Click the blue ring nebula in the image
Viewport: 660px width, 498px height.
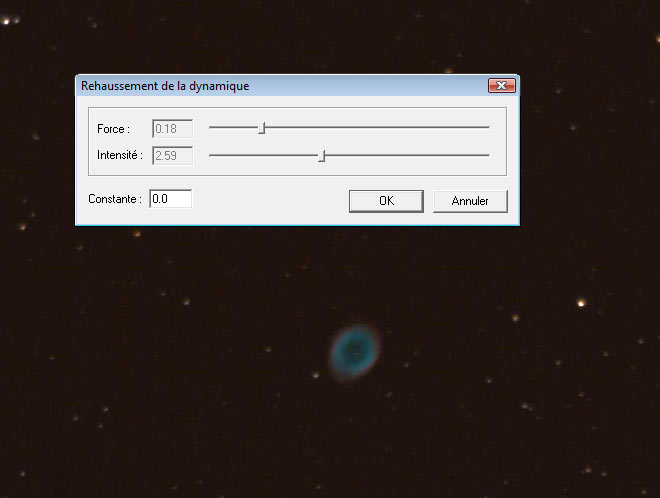click(x=355, y=351)
